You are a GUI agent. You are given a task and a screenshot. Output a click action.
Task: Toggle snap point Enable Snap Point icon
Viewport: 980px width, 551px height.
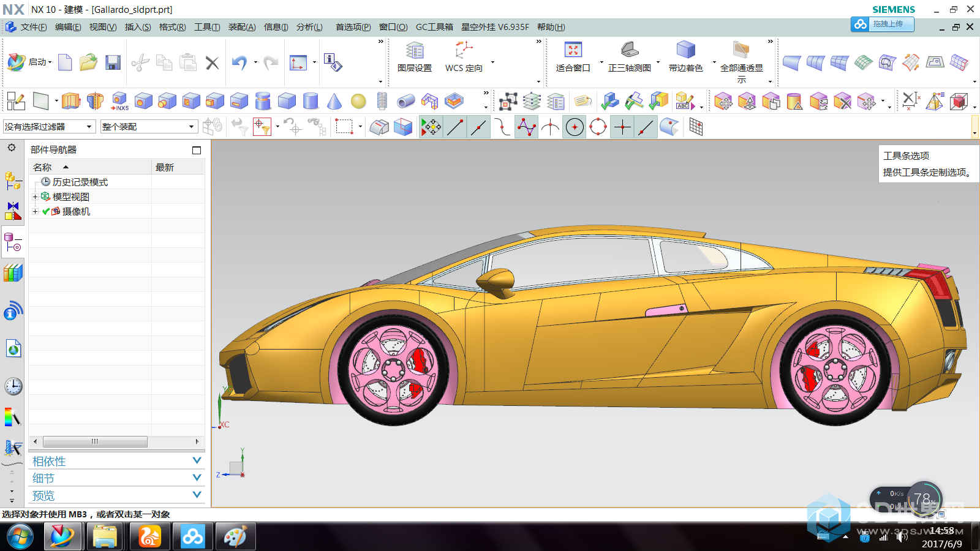click(431, 127)
